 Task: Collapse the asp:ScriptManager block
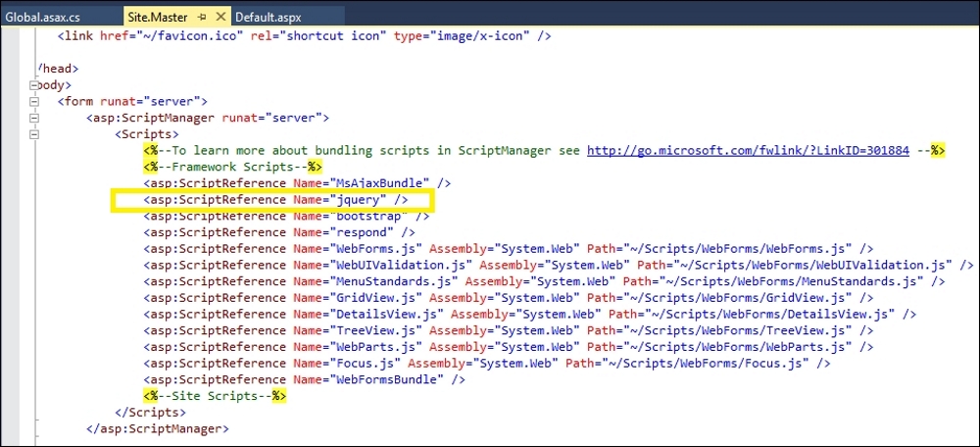(x=35, y=118)
